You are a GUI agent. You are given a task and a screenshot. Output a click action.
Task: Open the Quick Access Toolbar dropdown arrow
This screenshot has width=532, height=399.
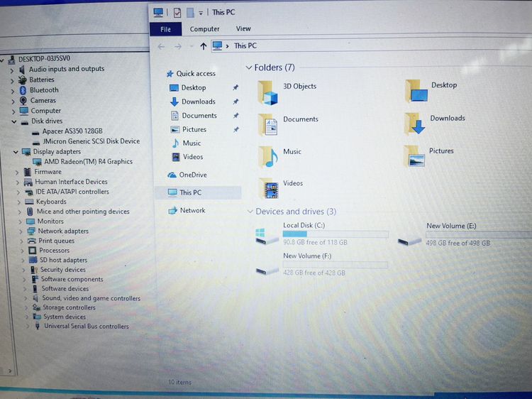pos(201,13)
